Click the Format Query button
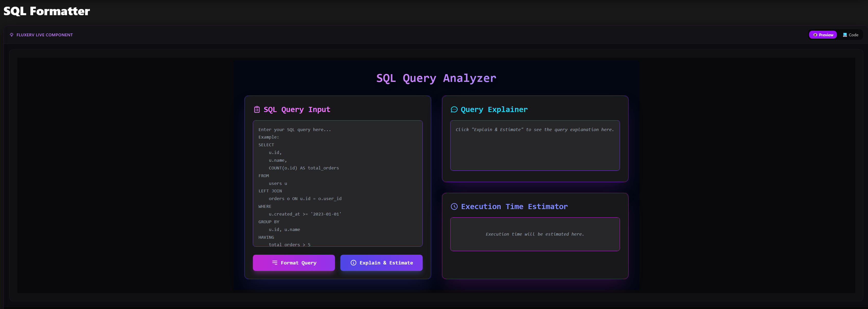868x309 pixels. coord(294,263)
